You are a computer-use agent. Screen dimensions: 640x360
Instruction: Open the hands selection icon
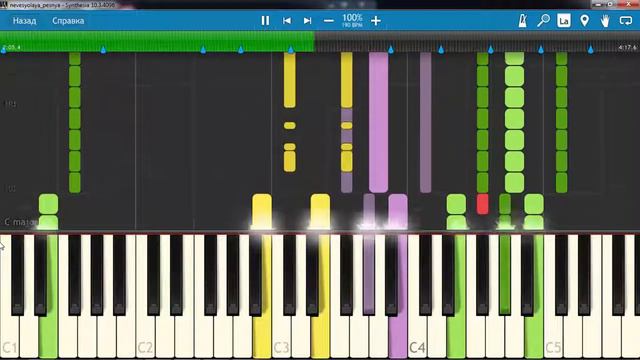[605, 20]
